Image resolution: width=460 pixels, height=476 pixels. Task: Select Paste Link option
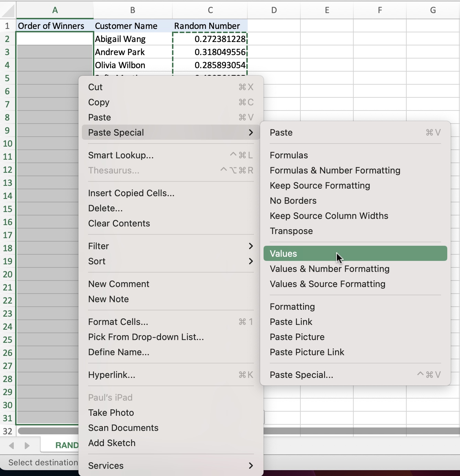[x=355, y=322]
